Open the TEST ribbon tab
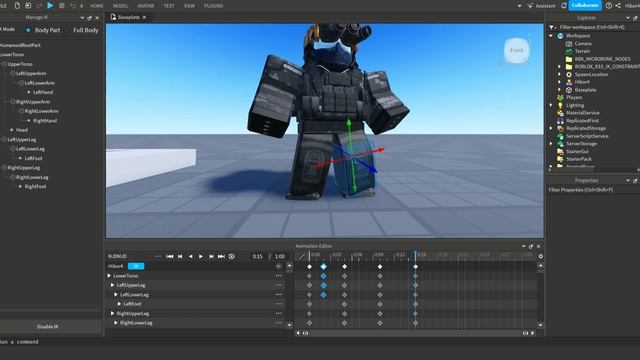The width and height of the screenshot is (640, 360). click(x=169, y=6)
